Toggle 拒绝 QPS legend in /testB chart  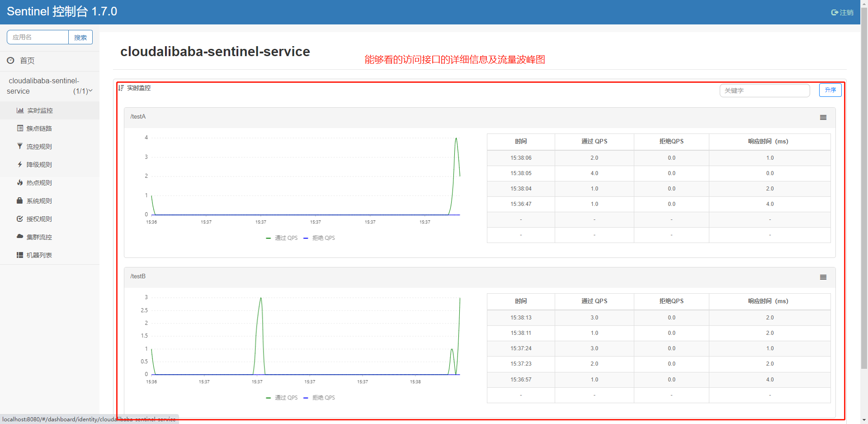click(319, 398)
